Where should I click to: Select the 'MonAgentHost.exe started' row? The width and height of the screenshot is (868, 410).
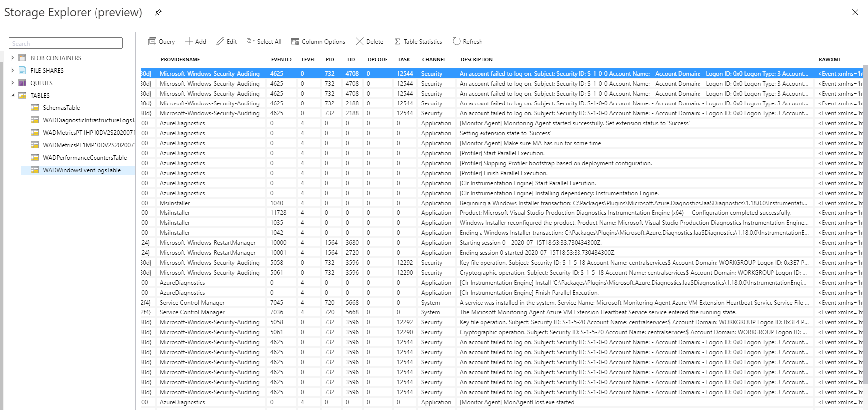[501, 402]
